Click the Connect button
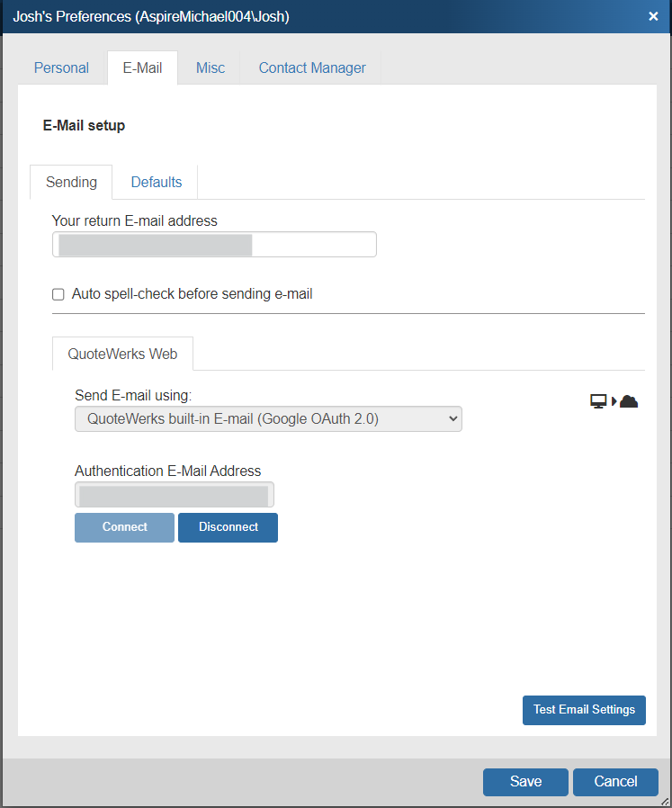The width and height of the screenshot is (672, 808). [124, 527]
